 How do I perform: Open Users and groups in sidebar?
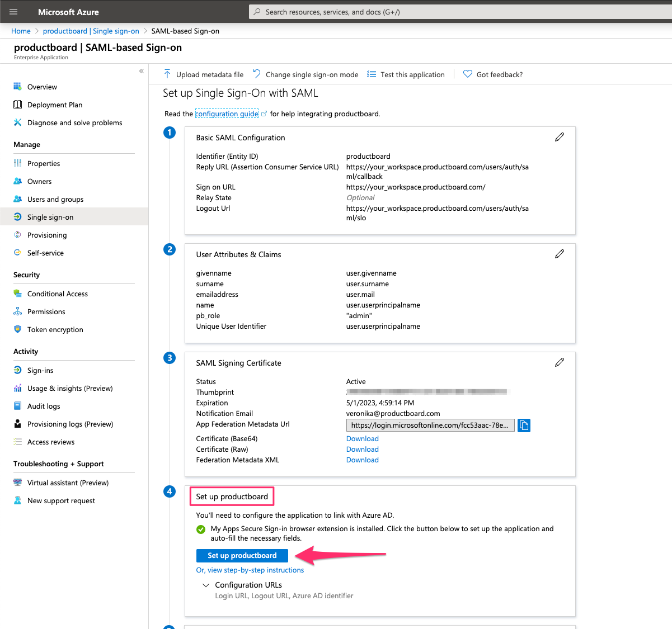tap(55, 200)
